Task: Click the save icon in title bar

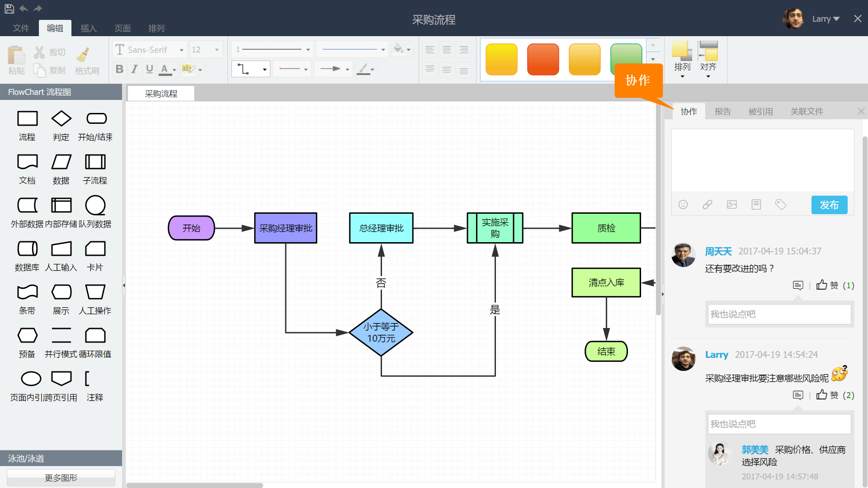Action: 9,8
